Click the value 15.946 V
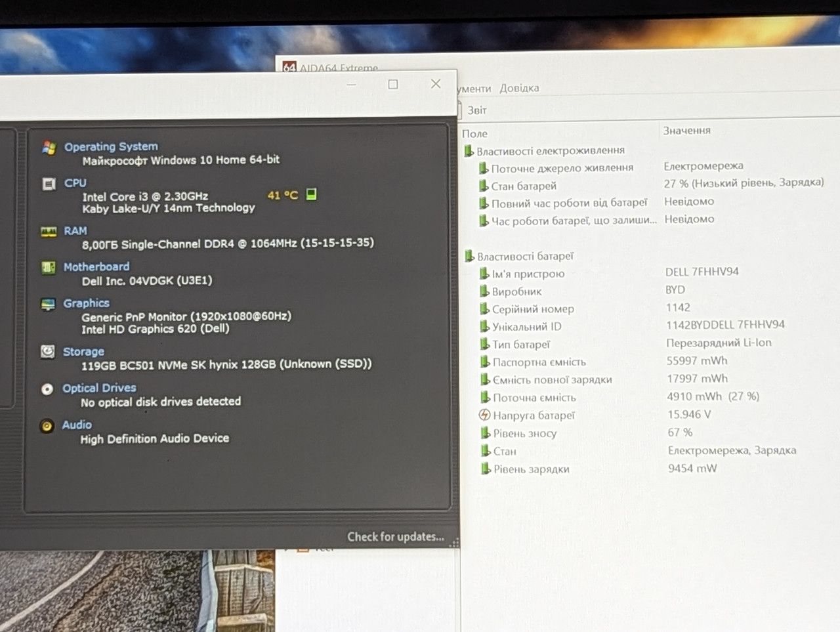The image size is (840, 632). coord(689,415)
